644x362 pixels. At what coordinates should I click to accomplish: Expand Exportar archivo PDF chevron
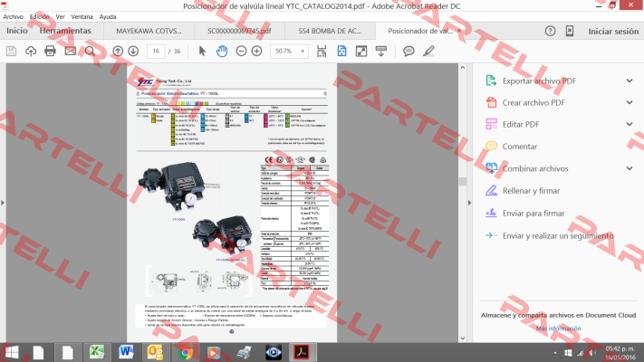tap(630, 81)
